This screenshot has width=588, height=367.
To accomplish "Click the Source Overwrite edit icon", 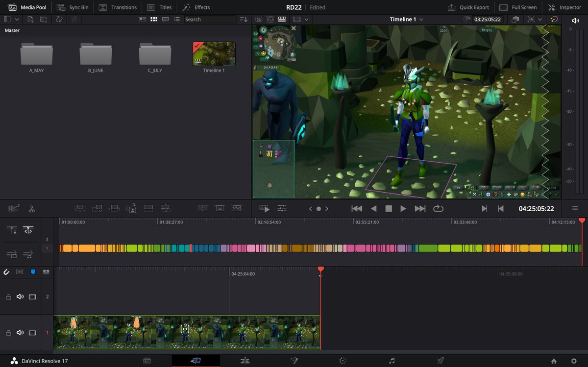I will [x=166, y=208].
